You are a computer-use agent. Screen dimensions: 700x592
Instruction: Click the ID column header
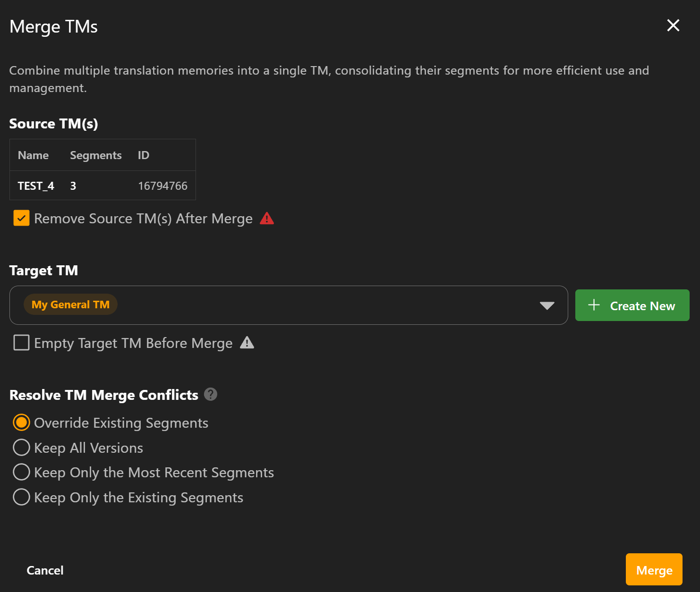coord(144,155)
